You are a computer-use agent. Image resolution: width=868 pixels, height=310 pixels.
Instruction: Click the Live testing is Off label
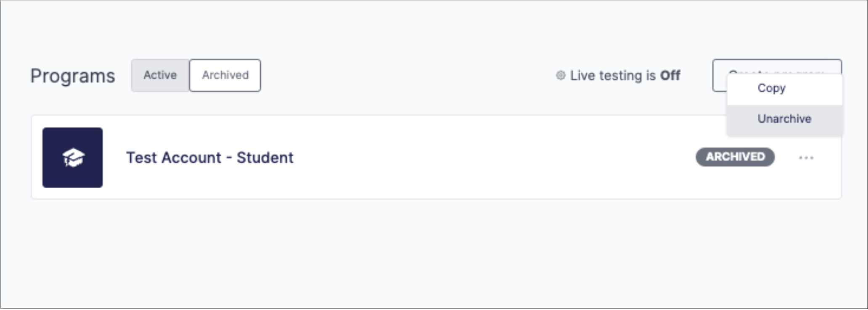coord(625,76)
